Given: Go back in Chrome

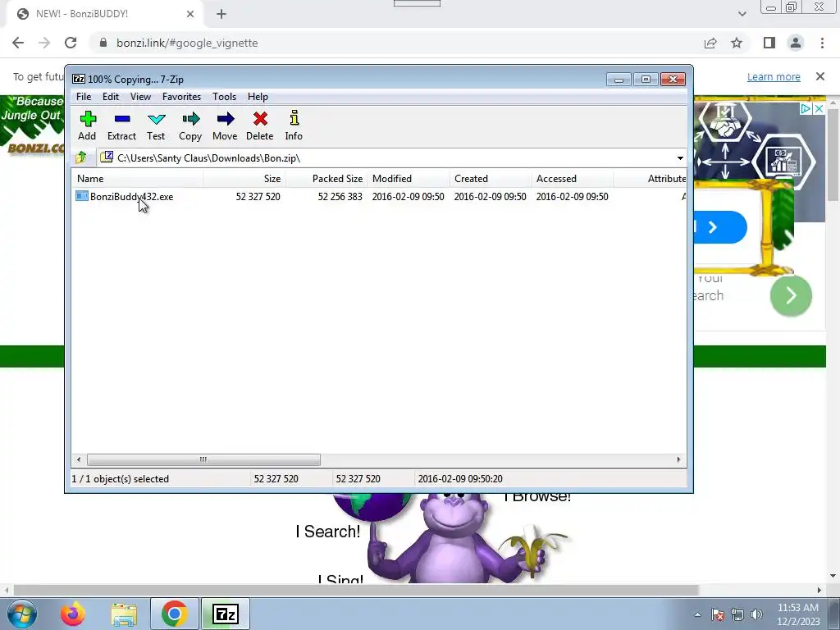Looking at the screenshot, I should click(x=18, y=43).
